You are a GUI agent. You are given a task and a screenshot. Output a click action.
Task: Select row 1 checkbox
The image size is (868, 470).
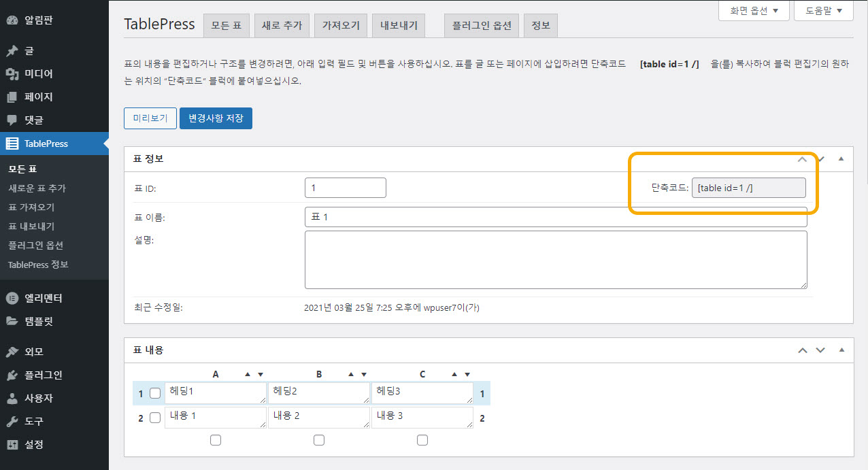[x=155, y=393]
